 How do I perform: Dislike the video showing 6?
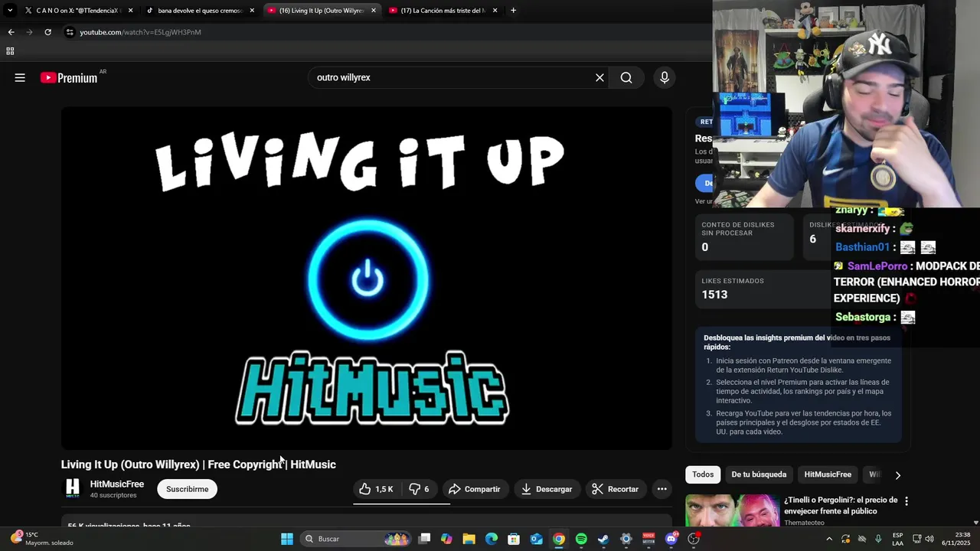[x=420, y=489]
